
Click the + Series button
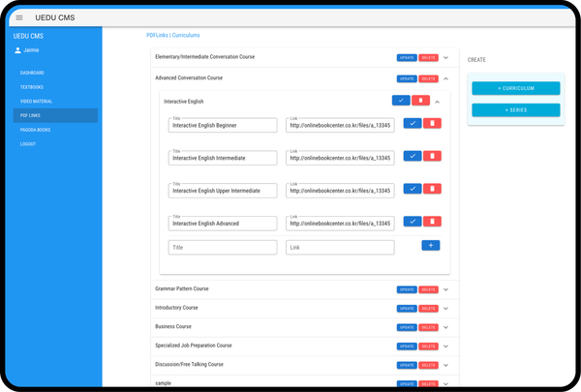tap(515, 110)
